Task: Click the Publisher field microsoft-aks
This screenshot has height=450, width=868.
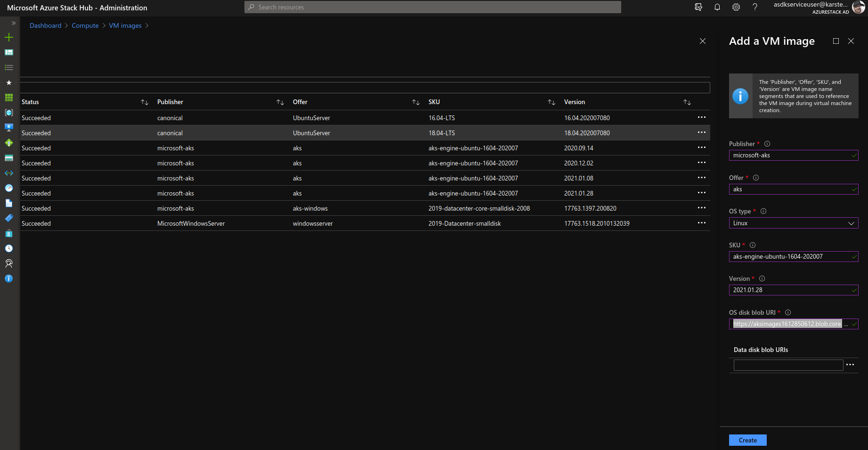Action: 794,155
